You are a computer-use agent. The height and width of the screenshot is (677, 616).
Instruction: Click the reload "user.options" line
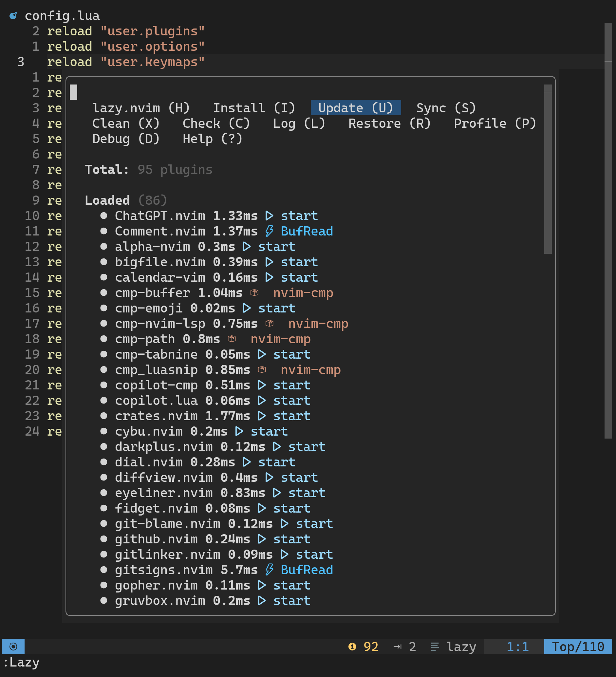tap(126, 46)
